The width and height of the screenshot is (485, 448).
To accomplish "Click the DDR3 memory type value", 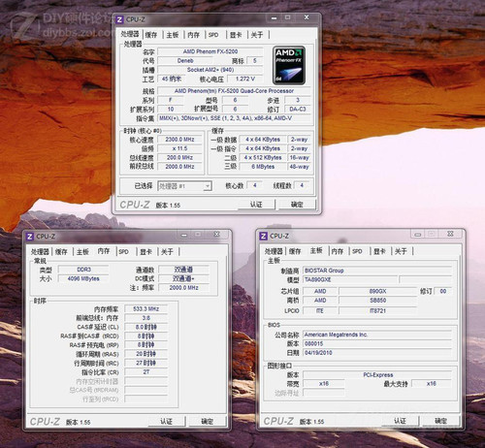I will (x=83, y=270).
